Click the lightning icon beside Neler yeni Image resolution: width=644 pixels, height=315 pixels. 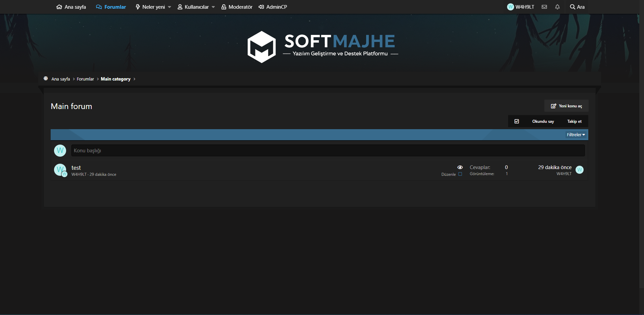(x=137, y=7)
